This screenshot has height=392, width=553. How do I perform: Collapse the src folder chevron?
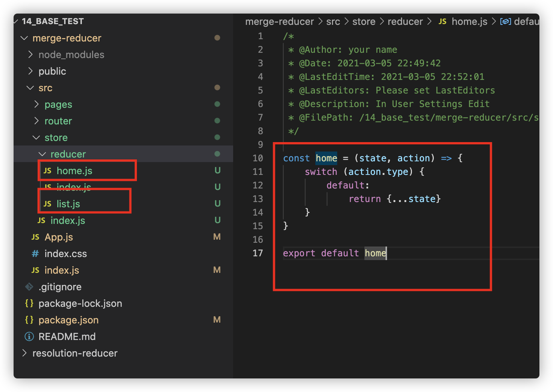click(30, 88)
